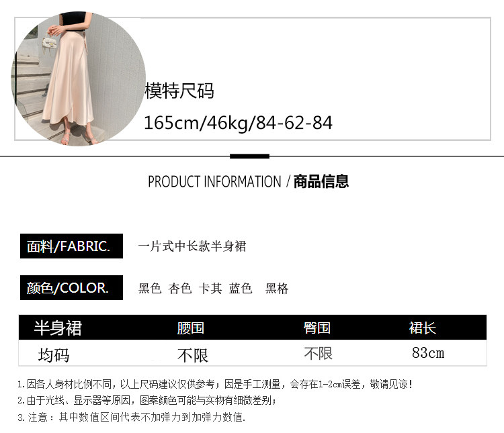Click the 均码 size row cell
This screenshot has width=504, height=433.
click(54, 355)
